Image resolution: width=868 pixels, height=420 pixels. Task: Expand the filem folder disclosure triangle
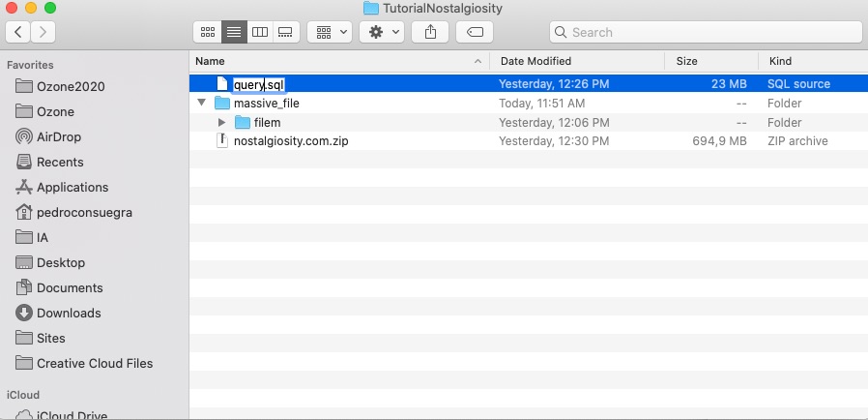pos(221,123)
